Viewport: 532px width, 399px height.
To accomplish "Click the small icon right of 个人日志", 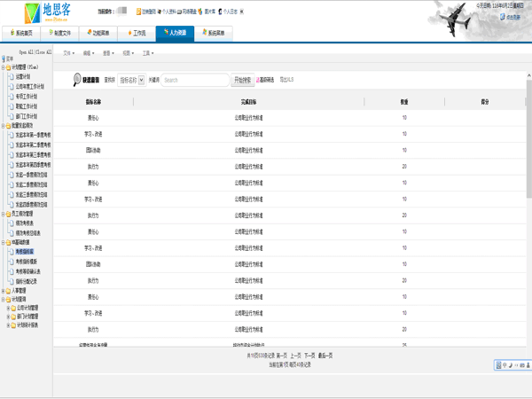I will point(241,12).
